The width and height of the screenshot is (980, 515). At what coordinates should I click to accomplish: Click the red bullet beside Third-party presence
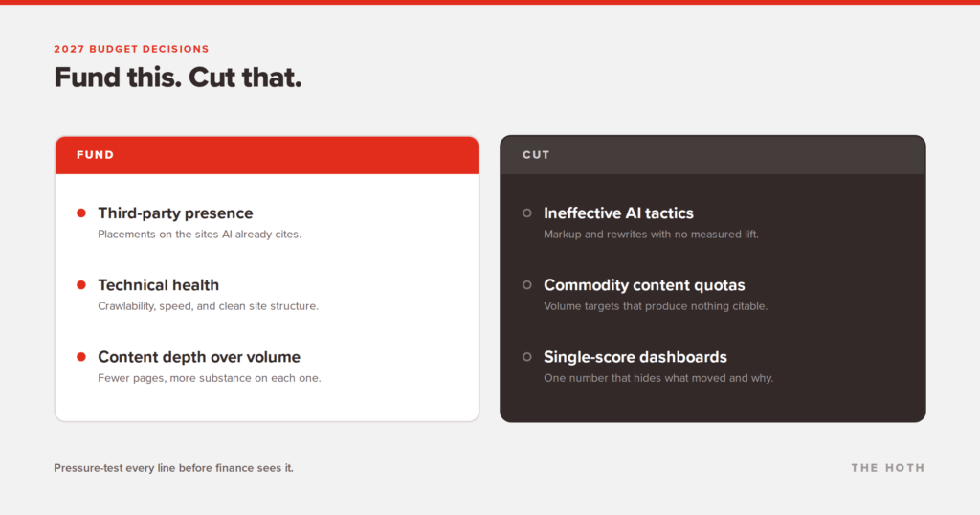click(81, 213)
